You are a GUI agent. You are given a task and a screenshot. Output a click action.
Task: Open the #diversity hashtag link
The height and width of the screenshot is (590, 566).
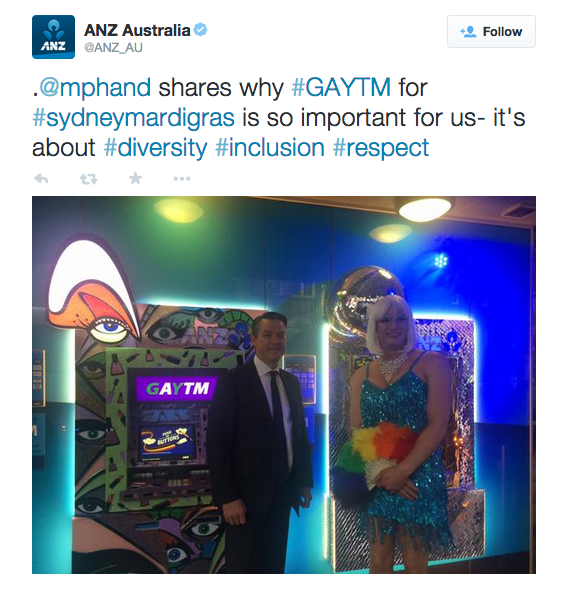coord(155,148)
